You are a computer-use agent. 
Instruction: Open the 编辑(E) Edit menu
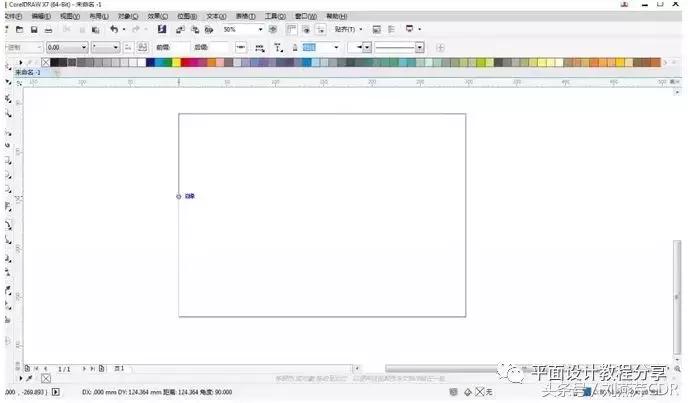41,16
